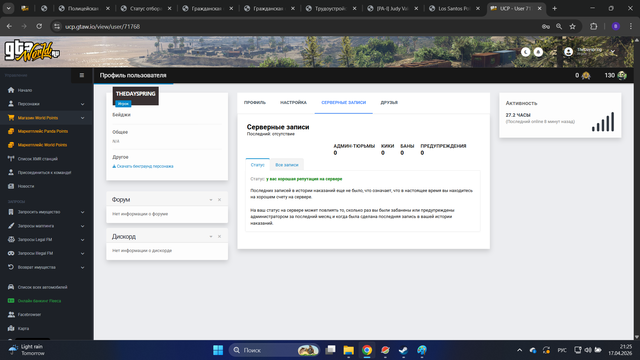
Task: Open File Explorer from the taskbar
Action: click(348, 350)
